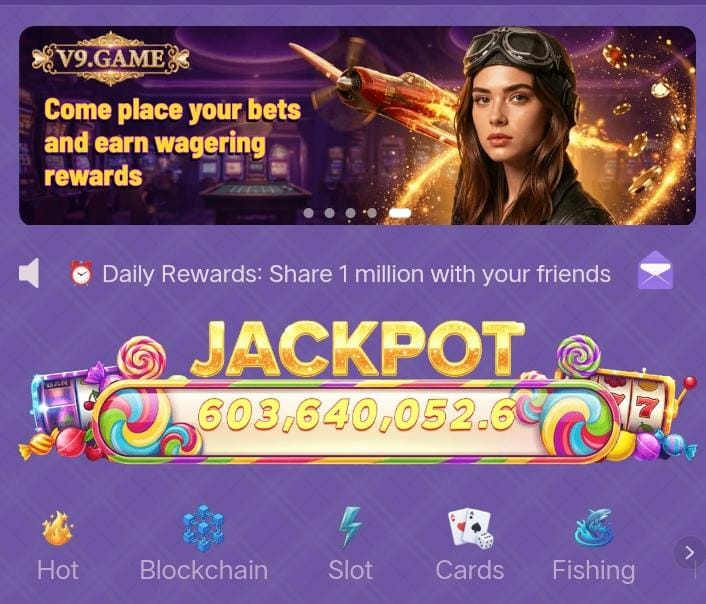Click the V9.GAME logo
706x604 pixels.
(110, 59)
